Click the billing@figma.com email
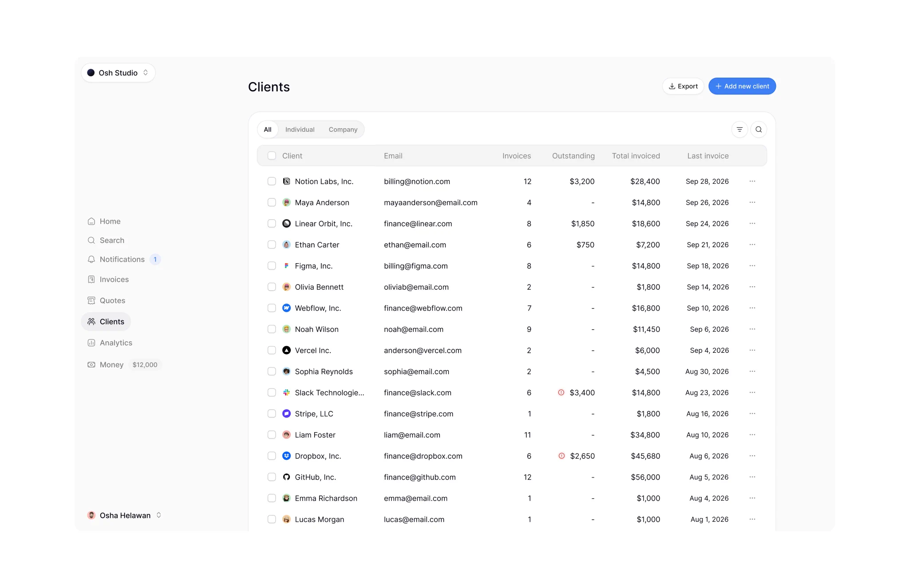909x588 pixels. [415, 266]
